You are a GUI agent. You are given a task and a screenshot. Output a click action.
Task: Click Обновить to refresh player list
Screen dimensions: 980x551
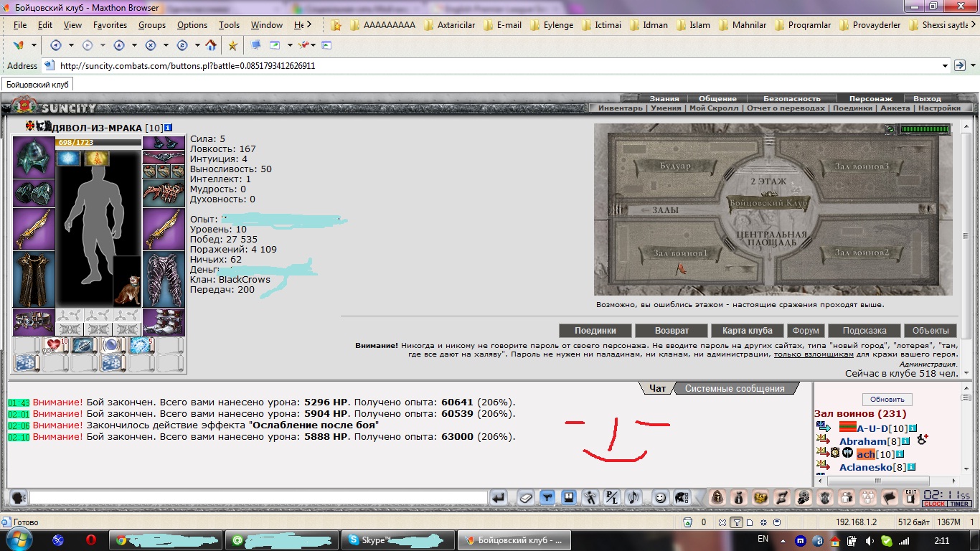tap(887, 400)
